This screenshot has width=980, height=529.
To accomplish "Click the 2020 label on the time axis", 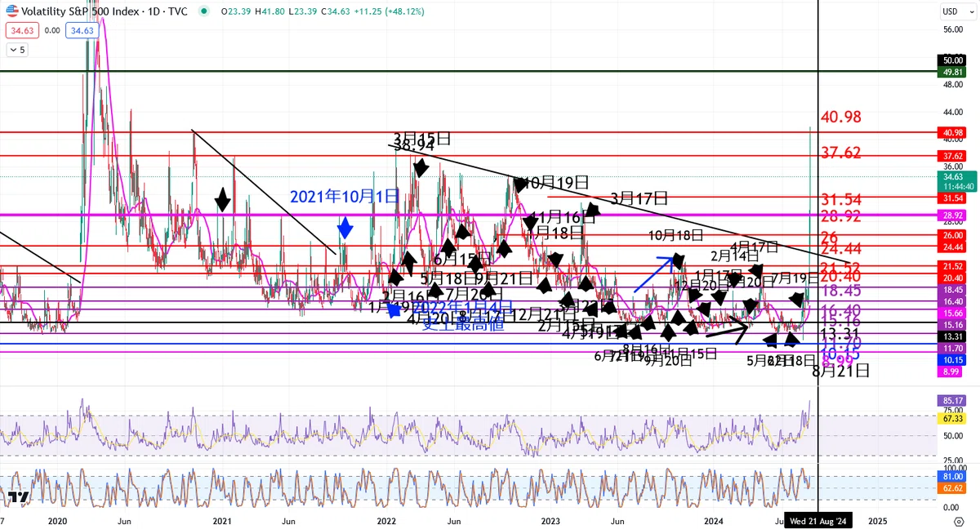I will (57, 520).
